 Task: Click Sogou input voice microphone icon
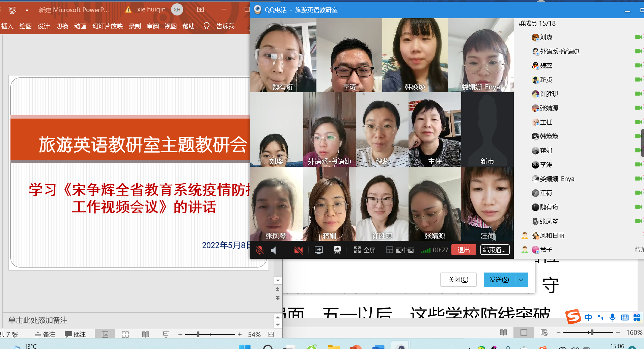pos(612,317)
